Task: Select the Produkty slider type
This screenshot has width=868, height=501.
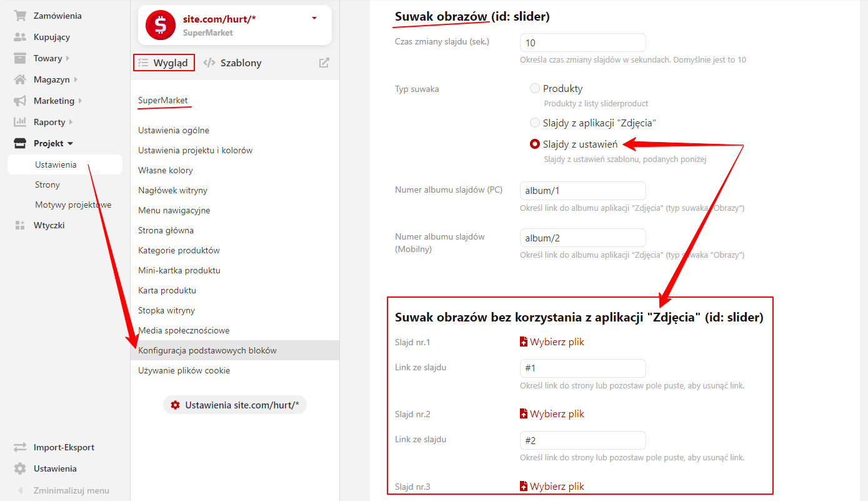Action: [x=535, y=88]
